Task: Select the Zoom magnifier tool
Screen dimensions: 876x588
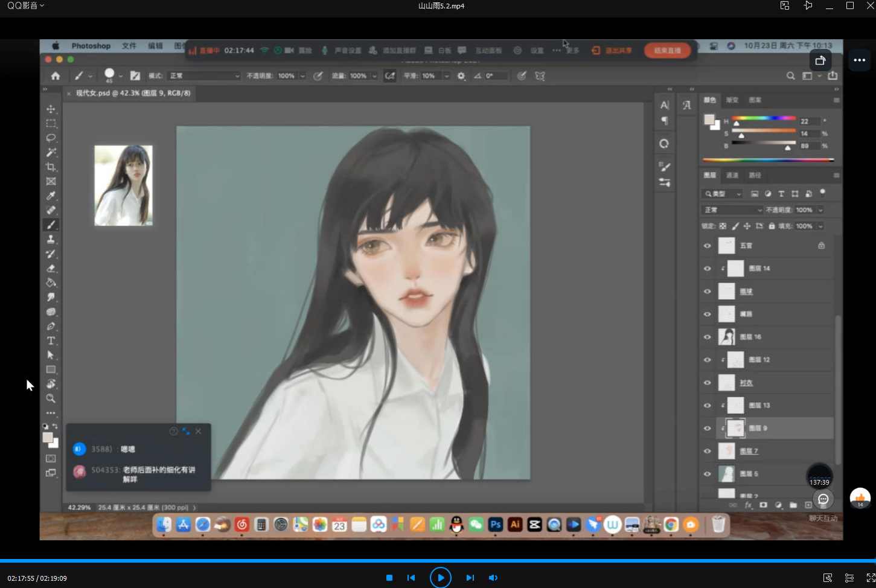Action: [51, 398]
